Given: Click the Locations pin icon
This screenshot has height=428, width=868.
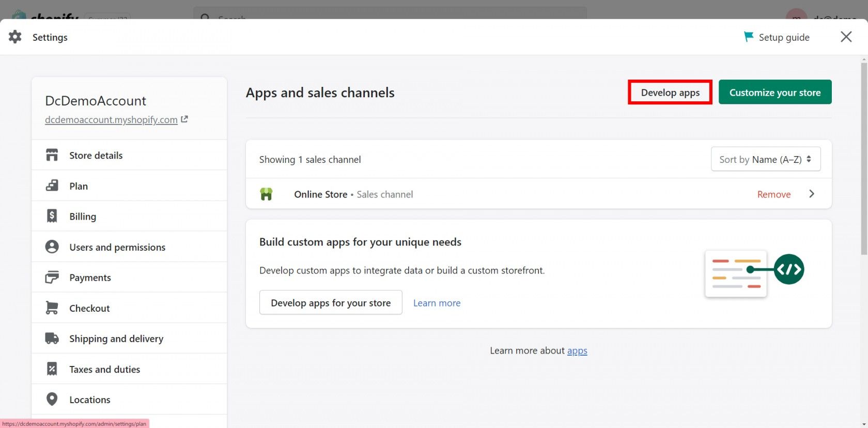Looking at the screenshot, I should point(52,400).
